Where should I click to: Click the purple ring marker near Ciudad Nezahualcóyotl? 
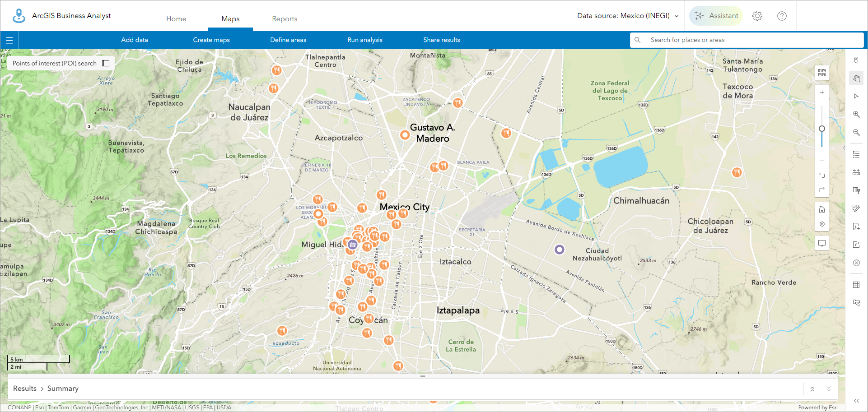[560, 249]
